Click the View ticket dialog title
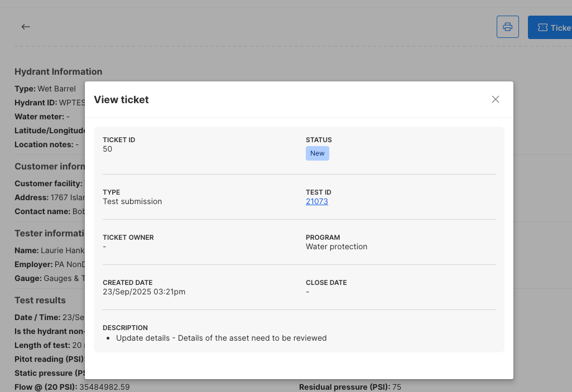The image size is (572, 392). (121, 100)
